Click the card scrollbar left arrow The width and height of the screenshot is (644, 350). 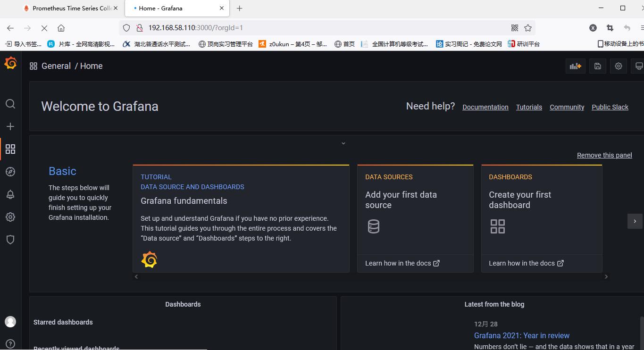coord(136,277)
